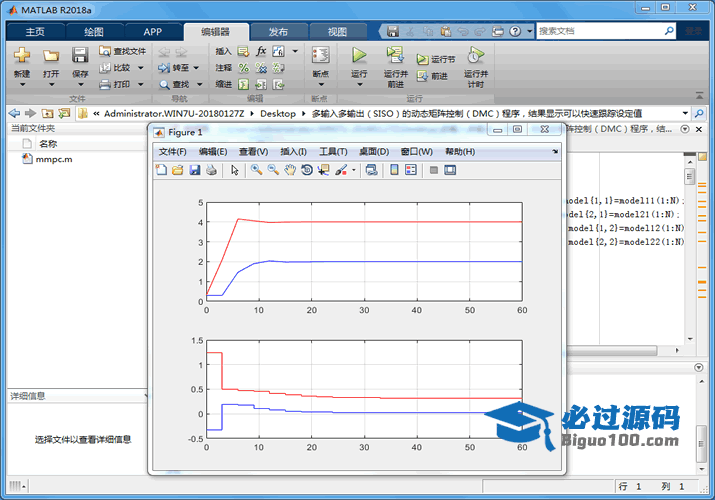Switch to the 主页 (Home) tab
This screenshot has width=715, height=500.
(x=35, y=31)
